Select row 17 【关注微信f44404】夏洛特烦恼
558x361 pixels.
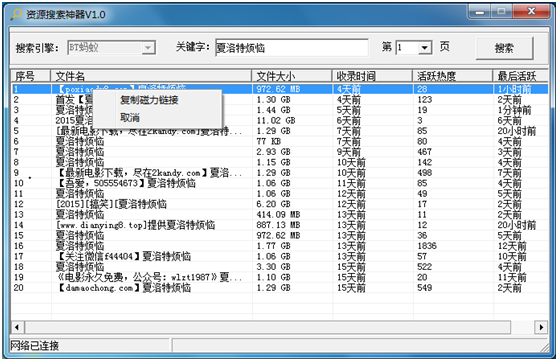coord(279,256)
